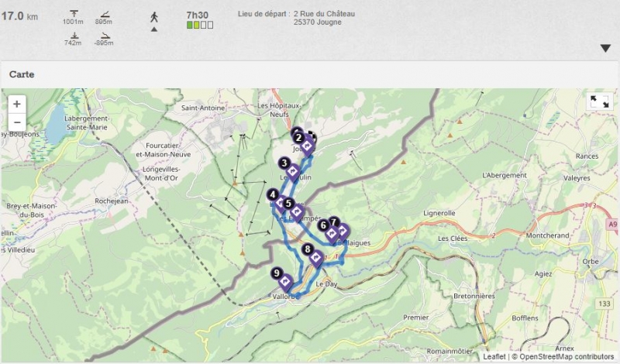Open the Leaflet attribution link
Screen dimensions: 620x364
pos(494,356)
